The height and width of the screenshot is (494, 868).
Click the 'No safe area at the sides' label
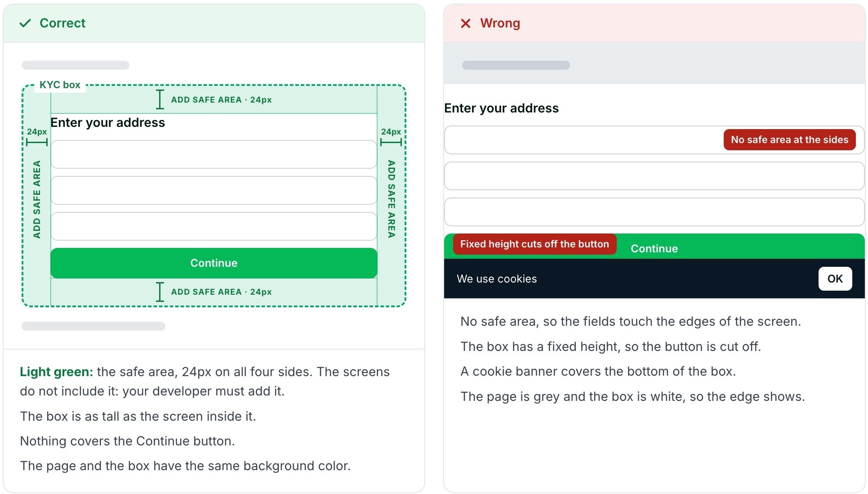pos(789,139)
